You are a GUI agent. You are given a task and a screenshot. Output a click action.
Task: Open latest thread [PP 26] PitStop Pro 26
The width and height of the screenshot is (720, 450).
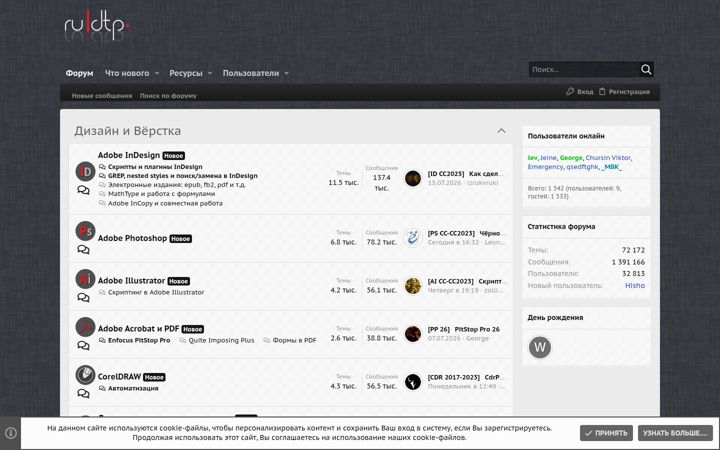(x=464, y=329)
